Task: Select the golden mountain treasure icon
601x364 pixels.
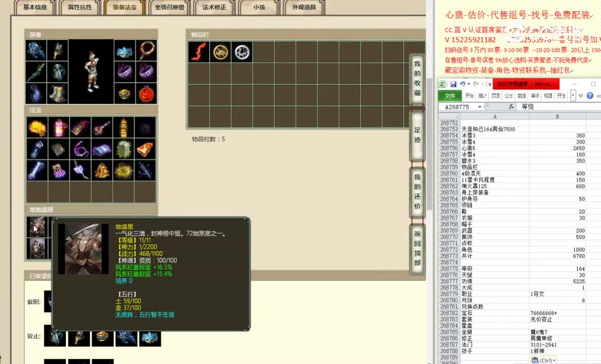Action: coord(102,170)
